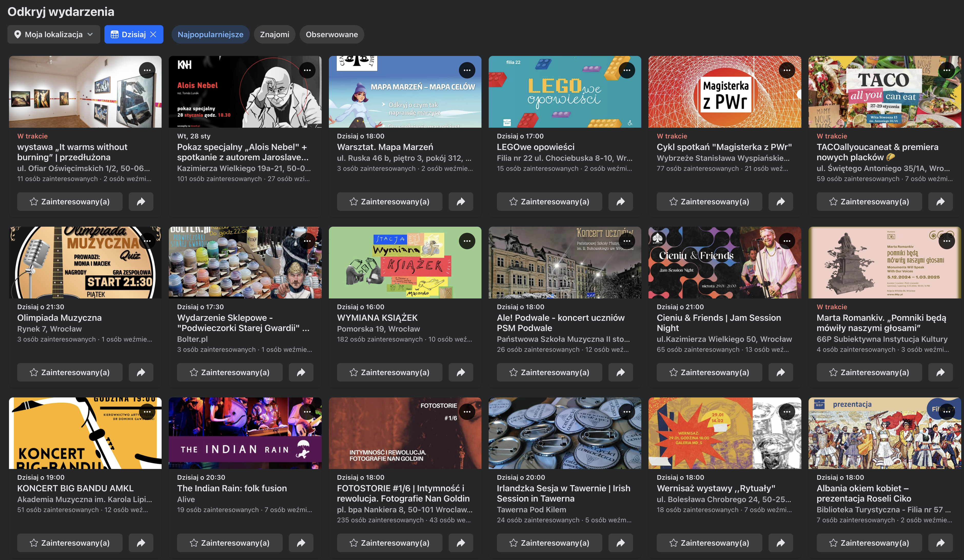Mark interested in Magisterka z PWr event
Viewport: 964px width, 560px height.
pos(709,202)
